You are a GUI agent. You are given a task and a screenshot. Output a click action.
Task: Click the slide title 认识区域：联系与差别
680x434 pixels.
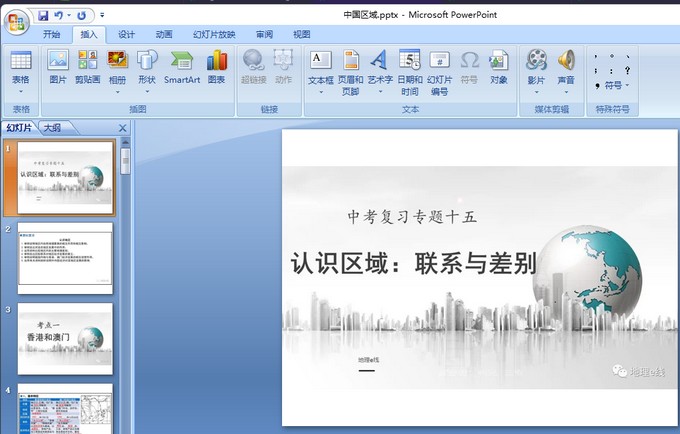[x=414, y=263]
